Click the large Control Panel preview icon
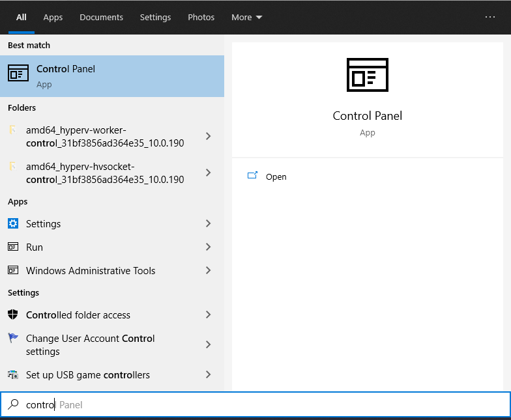This screenshot has height=420, width=511. [x=368, y=75]
